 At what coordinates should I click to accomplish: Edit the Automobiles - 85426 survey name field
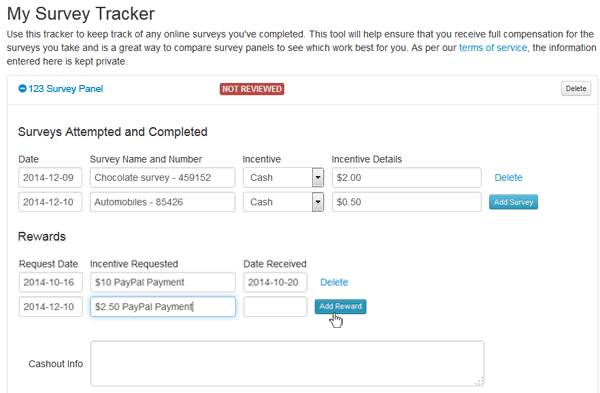163,202
